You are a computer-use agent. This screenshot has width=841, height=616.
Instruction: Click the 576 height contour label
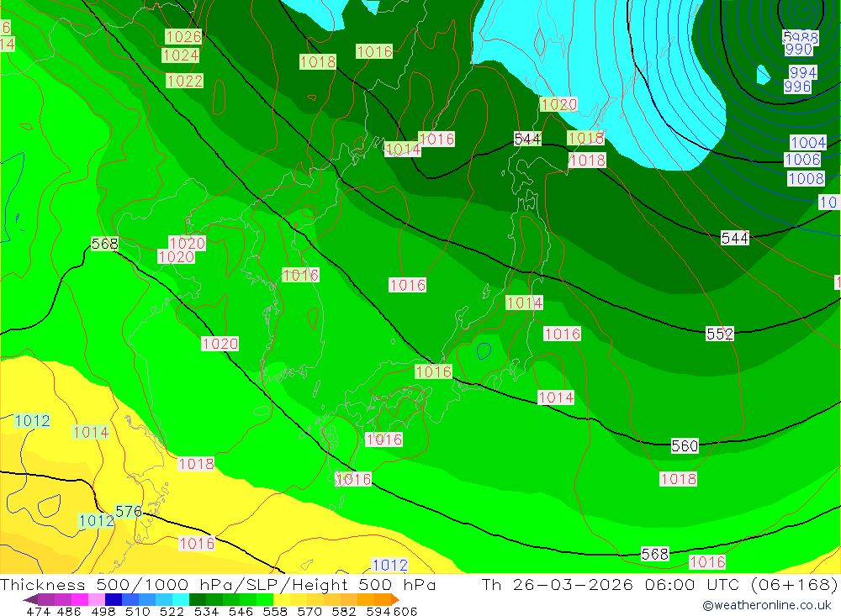[129, 512]
